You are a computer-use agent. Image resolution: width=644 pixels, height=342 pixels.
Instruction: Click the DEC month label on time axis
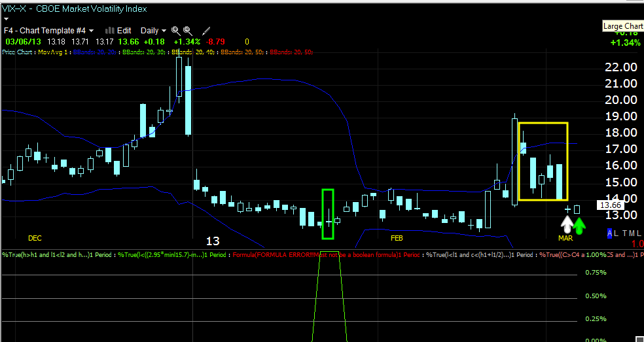click(x=35, y=238)
